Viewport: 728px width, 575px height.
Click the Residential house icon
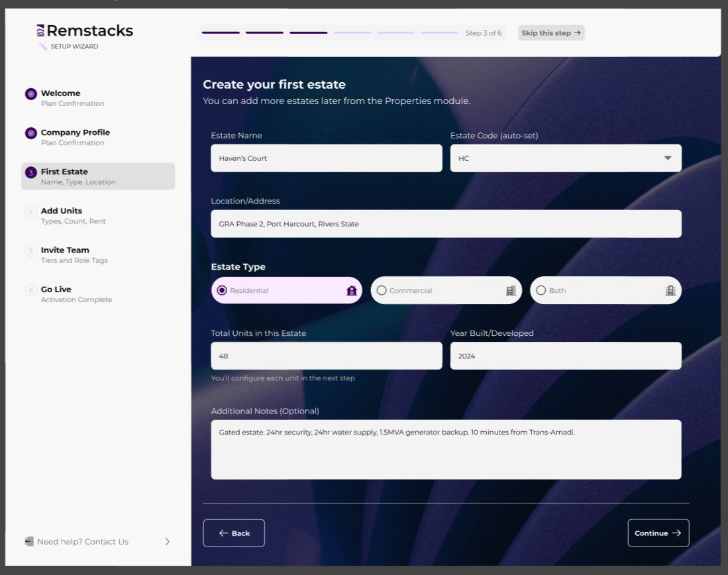coord(352,290)
